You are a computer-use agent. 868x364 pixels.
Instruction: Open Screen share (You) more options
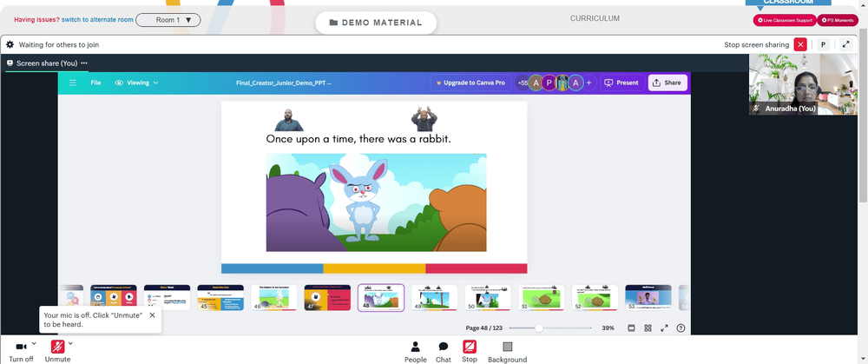[x=84, y=63]
